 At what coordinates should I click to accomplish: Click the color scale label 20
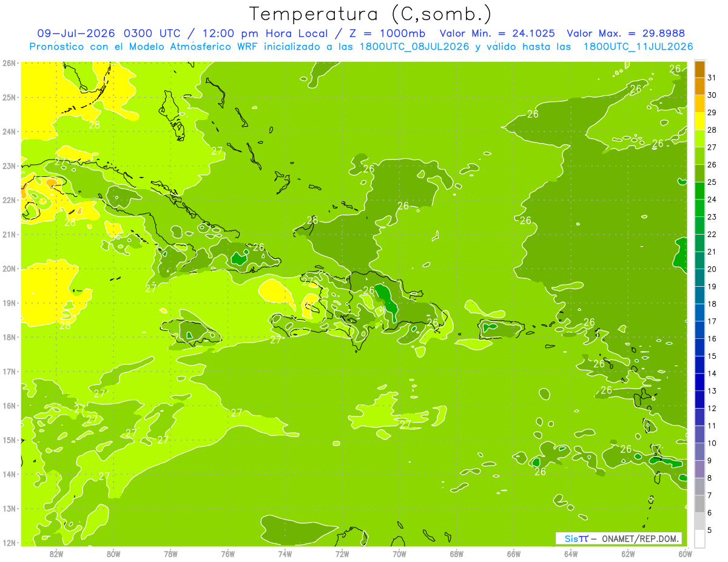point(712,269)
